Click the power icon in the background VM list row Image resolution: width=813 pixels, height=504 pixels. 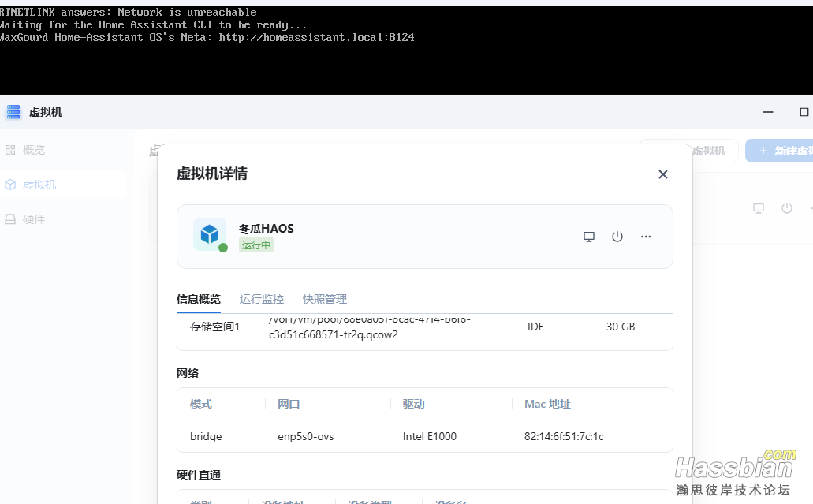click(786, 208)
